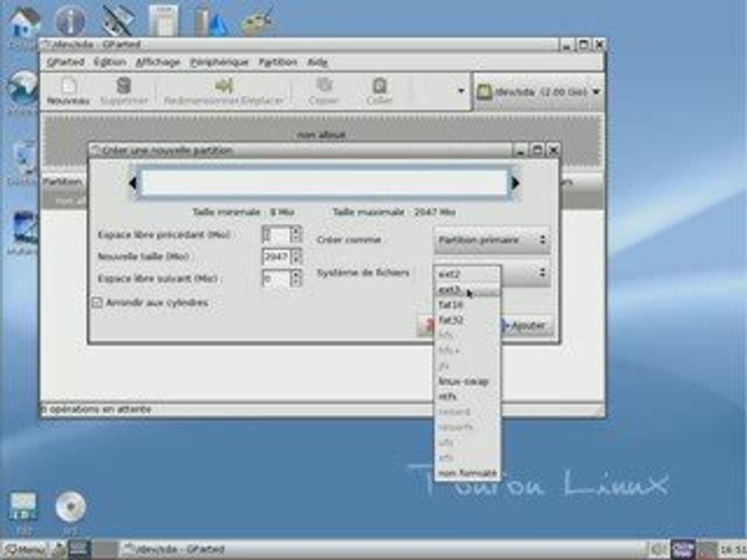Open the /dev/sda device selector dropdown
The height and width of the screenshot is (560, 747).
pos(538,92)
